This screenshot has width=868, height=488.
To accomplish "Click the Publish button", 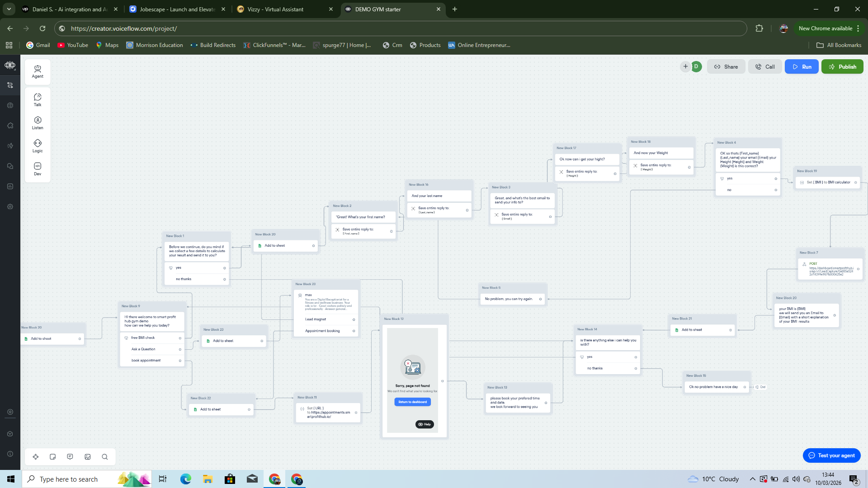I will point(842,66).
